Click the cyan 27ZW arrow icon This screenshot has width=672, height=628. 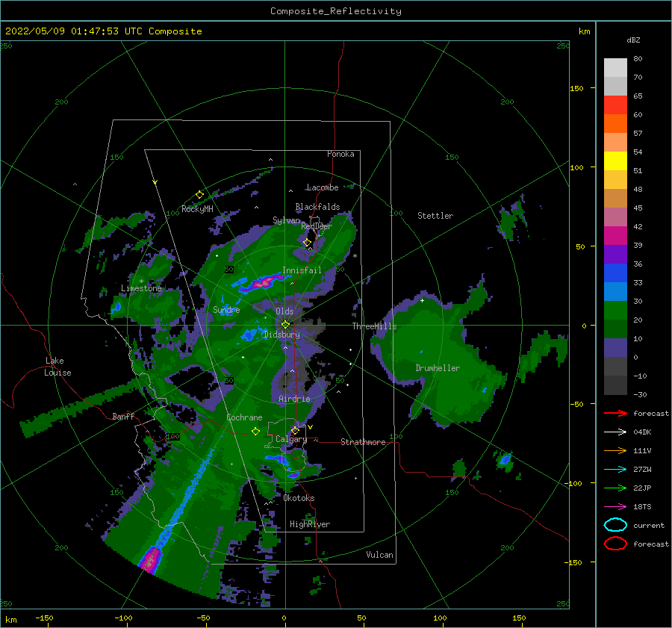click(615, 470)
